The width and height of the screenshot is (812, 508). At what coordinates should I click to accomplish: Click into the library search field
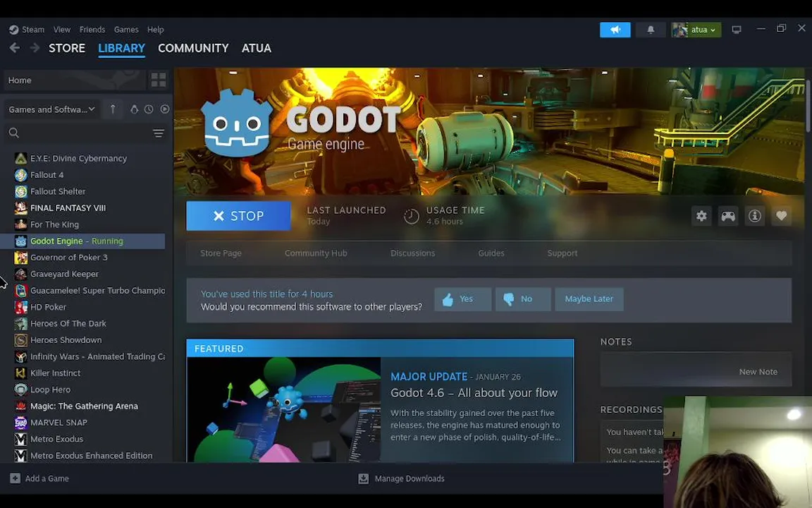click(78, 133)
